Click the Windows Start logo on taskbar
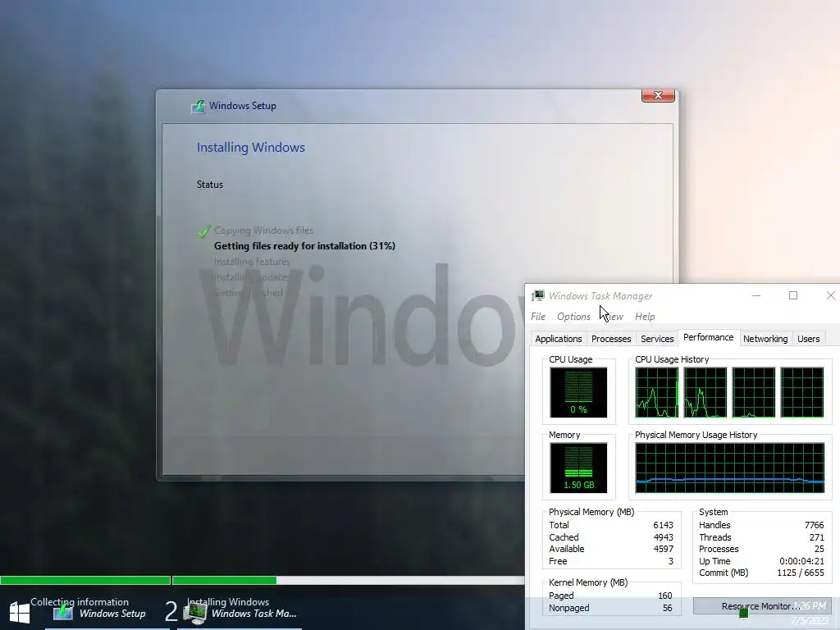840x630 pixels. tap(20, 612)
